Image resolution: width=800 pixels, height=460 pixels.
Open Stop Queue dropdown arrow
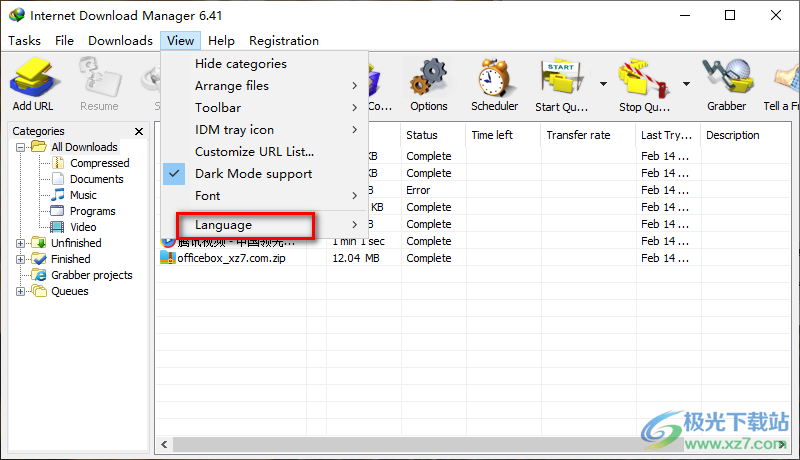click(x=686, y=84)
